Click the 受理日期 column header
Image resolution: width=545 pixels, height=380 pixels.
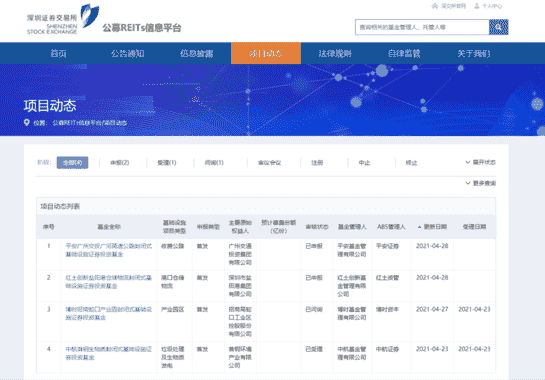(x=474, y=227)
